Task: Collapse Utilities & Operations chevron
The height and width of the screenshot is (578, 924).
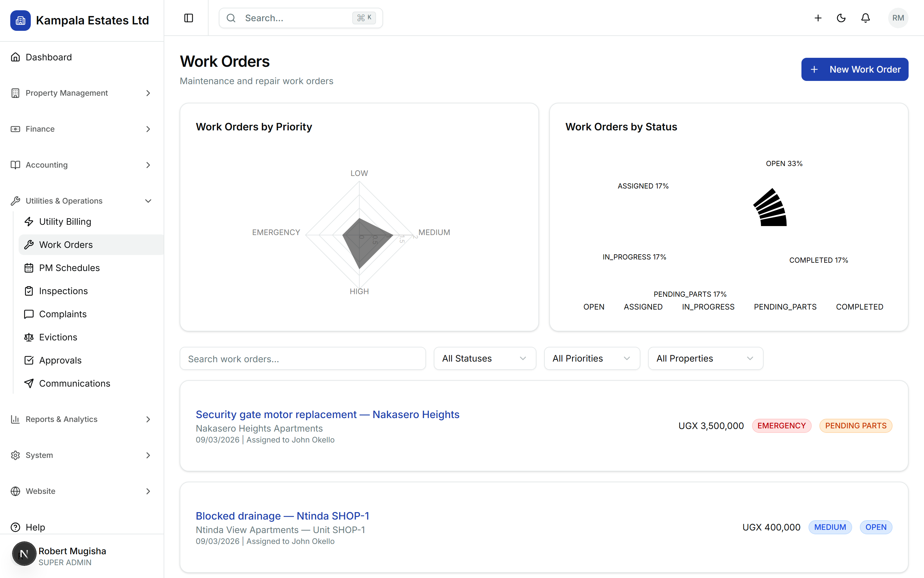Action: (x=148, y=201)
